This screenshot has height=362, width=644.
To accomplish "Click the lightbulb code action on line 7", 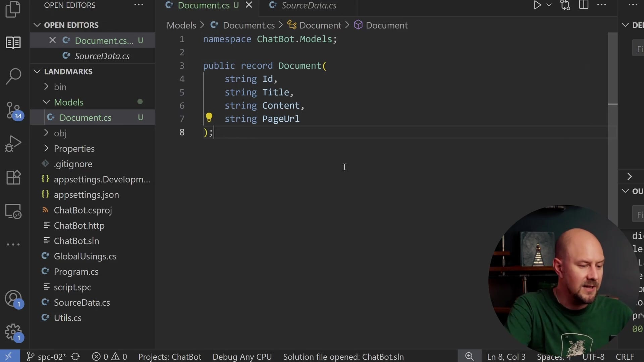I will coord(209,118).
